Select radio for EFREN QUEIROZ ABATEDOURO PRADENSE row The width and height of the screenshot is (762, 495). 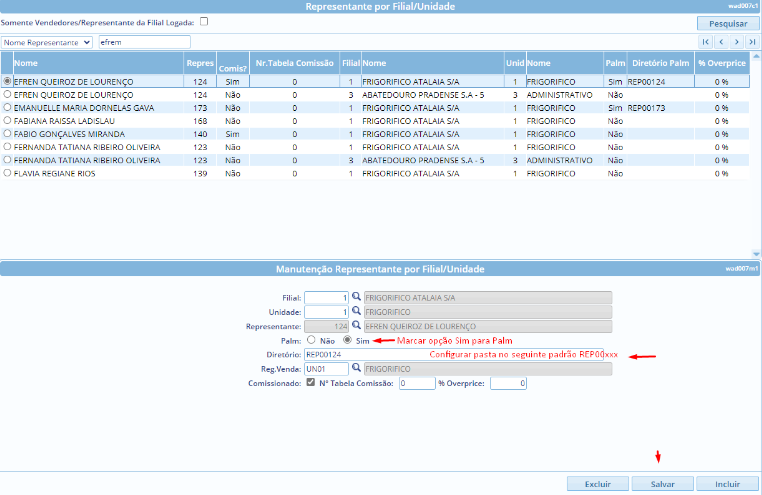[x=7, y=94]
